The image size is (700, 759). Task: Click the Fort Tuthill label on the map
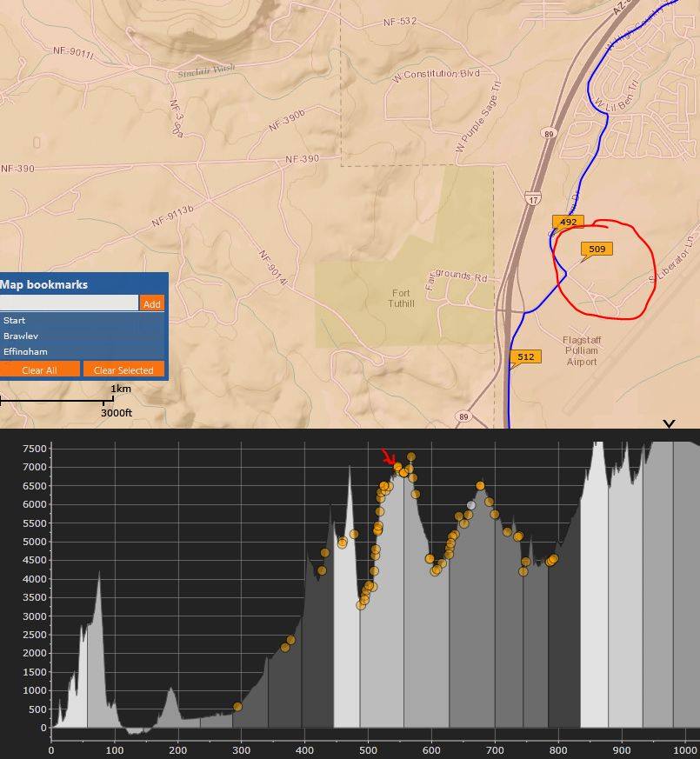400,299
